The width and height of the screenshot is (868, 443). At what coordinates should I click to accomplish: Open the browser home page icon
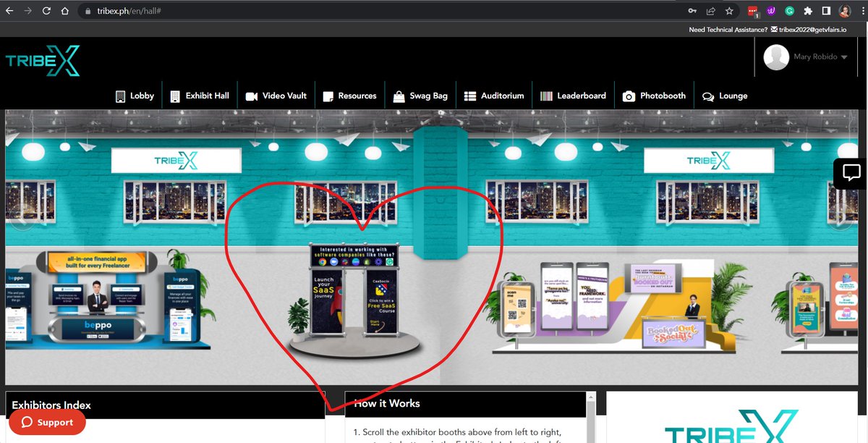coord(65,11)
